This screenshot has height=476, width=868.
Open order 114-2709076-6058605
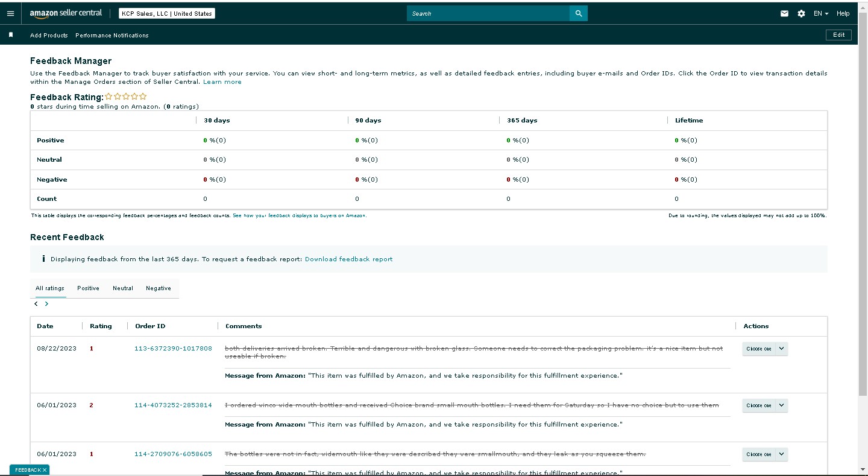point(173,454)
